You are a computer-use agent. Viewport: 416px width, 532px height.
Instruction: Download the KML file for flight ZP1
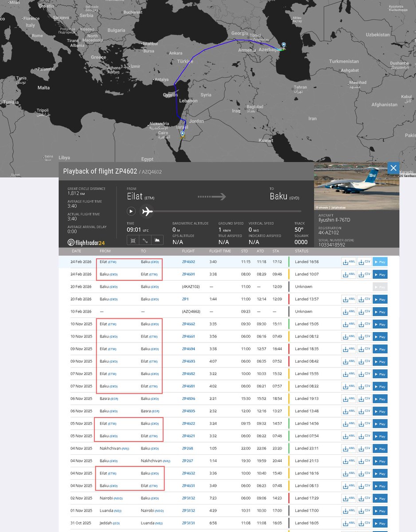point(349,299)
